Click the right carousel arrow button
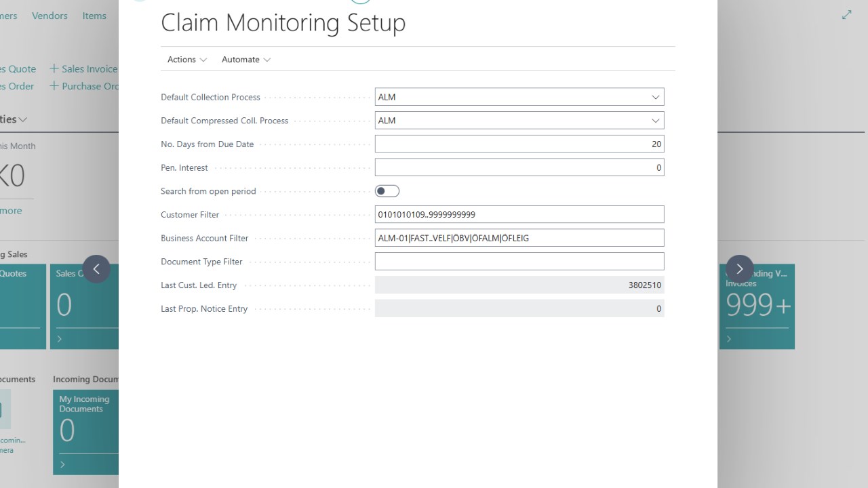868x488 pixels. [739, 269]
